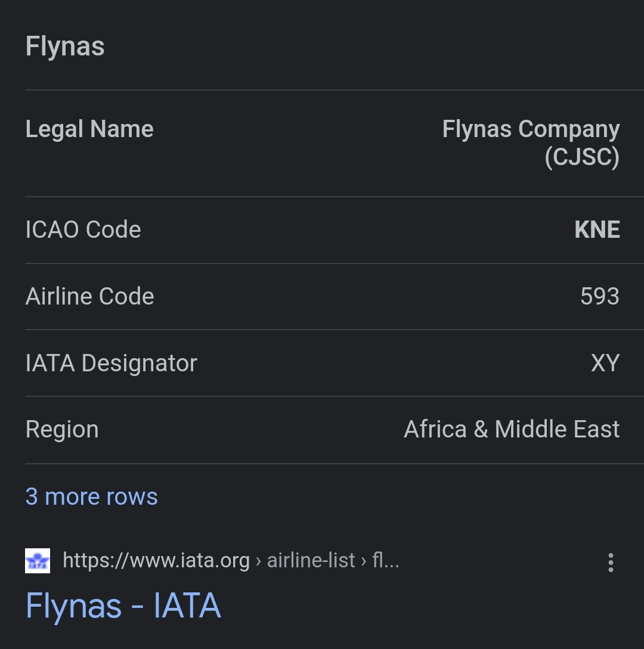Image resolution: width=644 pixels, height=649 pixels.
Task: Expand the '3 more rows' link
Action: (x=92, y=496)
